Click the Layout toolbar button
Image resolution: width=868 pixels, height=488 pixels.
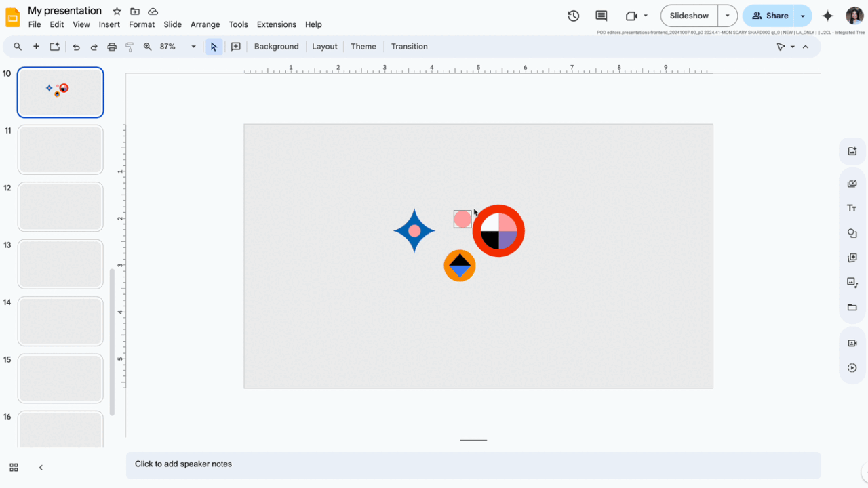point(325,47)
